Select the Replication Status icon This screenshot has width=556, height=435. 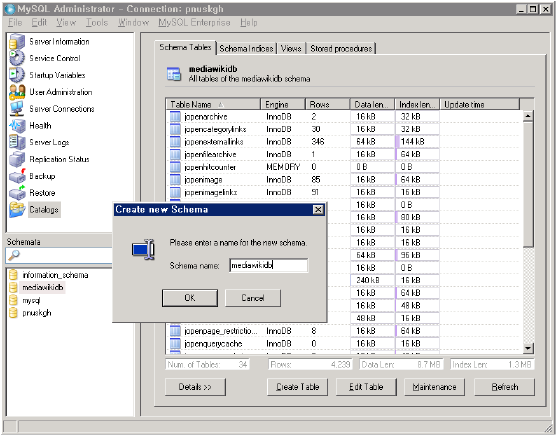pyautogui.click(x=17, y=159)
